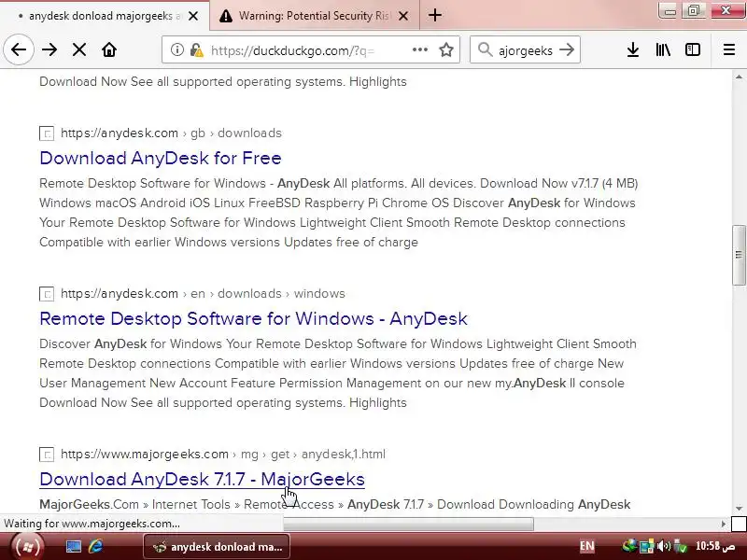Screen dimensions: 747x560
Task: Click the anydesk.com en downloads windows URL
Action: pos(203,293)
